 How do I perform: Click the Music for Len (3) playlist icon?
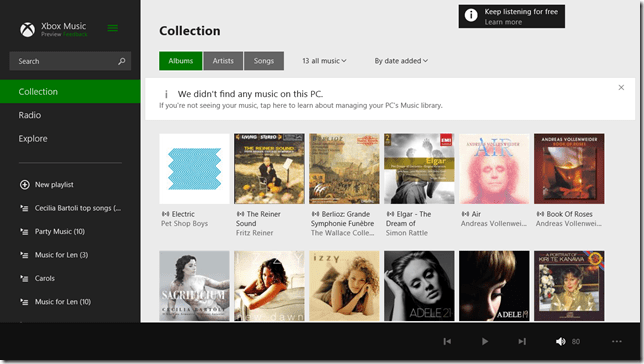[25, 255]
